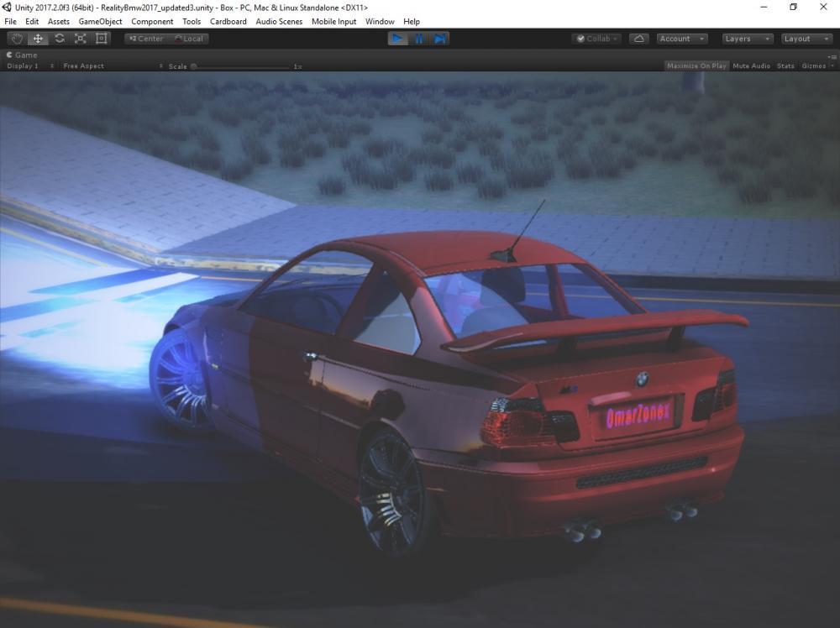Pause the running game
The image size is (840, 628).
[419, 39]
